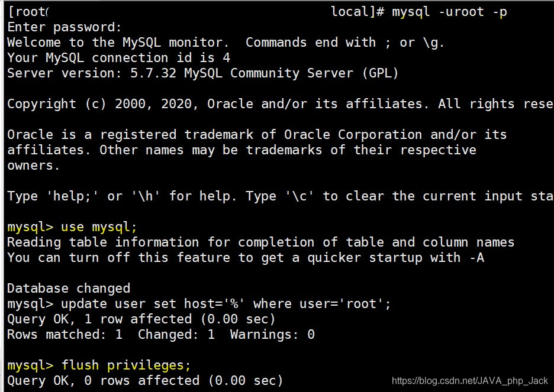The width and height of the screenshot is (554, 392).
Task: Click 'affiliates. Other names may be trademarks' line
Action: pyautogui.click(x=241, y=150)
